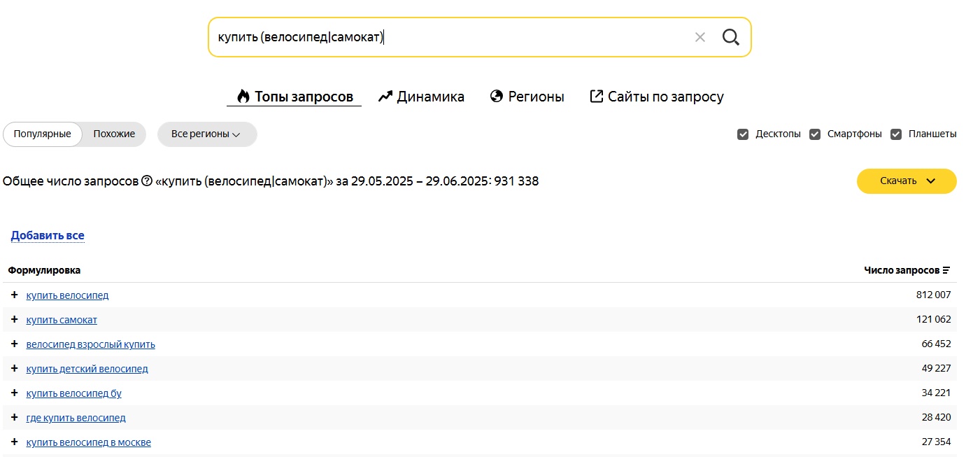Screen dimensions: 980x457
Task: Disable the Смартфоны checkbox
Action: [814, 134]
